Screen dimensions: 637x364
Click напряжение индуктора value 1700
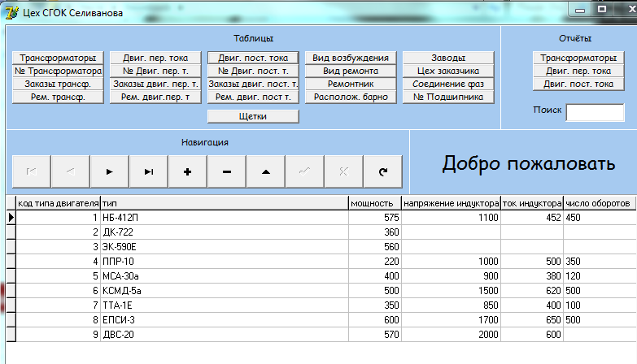coord(451,320)
